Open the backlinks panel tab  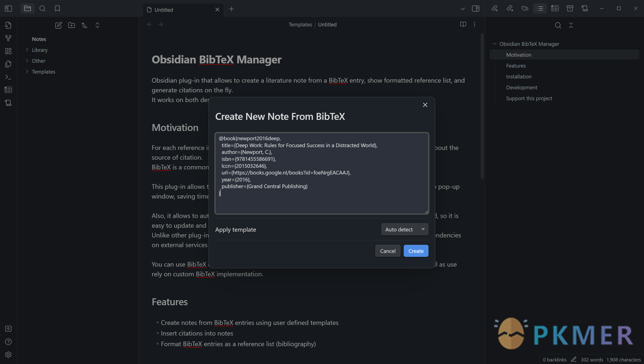point(495,9)
